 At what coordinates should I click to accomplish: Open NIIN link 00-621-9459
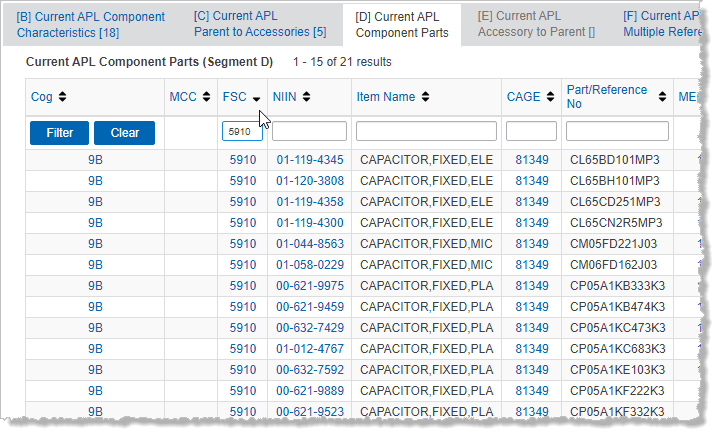pos(310,307)
